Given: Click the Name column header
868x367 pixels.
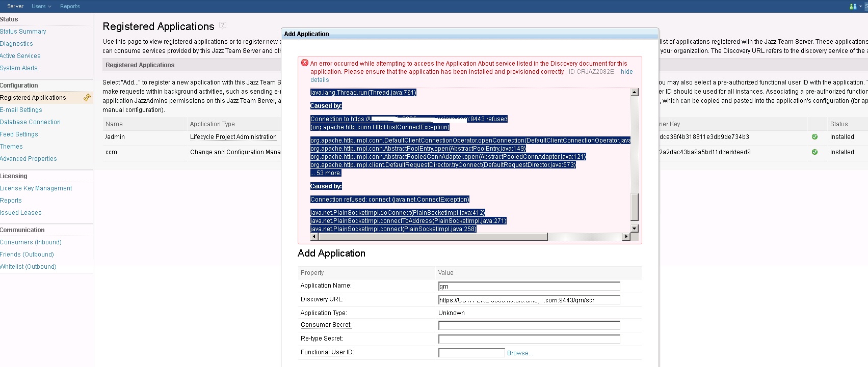Looking at the screenshot, I should [114, 124].
